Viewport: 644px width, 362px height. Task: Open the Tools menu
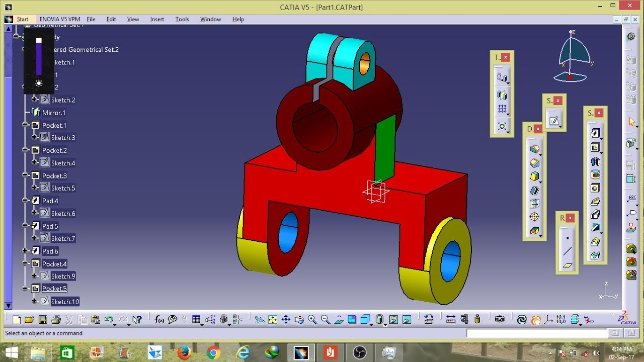tap(182, 19)
